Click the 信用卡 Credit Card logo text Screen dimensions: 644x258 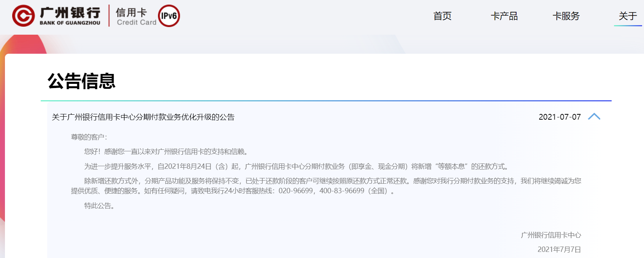[x=136, y=17]
